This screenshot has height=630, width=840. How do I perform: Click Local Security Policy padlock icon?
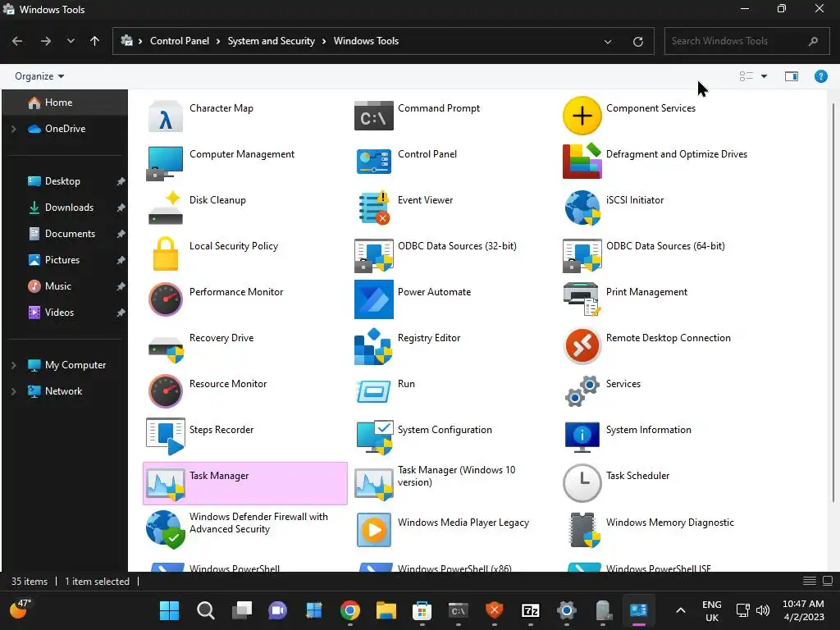point(165,254)
